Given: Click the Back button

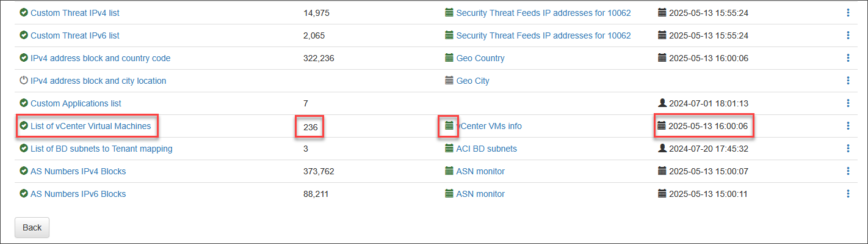Looking at the screenshot, I should coord(32,227).
